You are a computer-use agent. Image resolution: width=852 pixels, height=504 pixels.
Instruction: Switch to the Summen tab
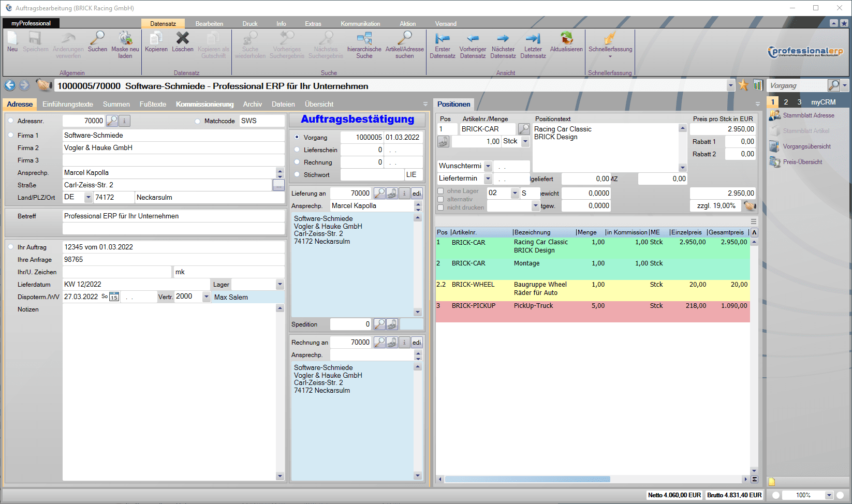116,104
